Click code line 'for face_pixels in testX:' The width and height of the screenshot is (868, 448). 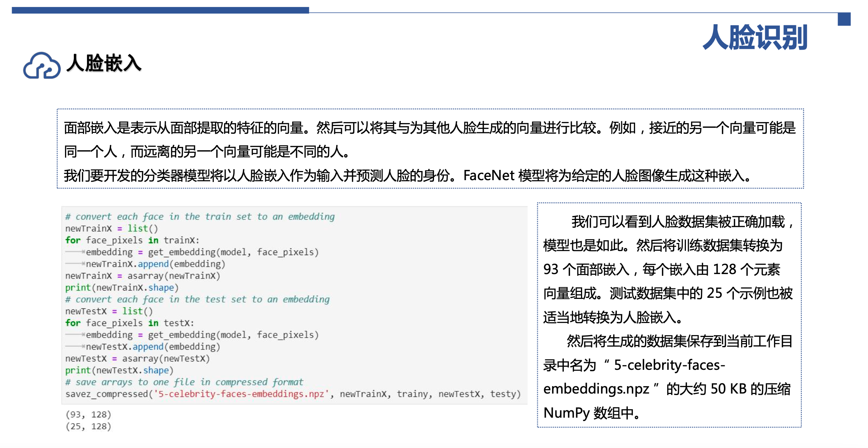(130, 323)
